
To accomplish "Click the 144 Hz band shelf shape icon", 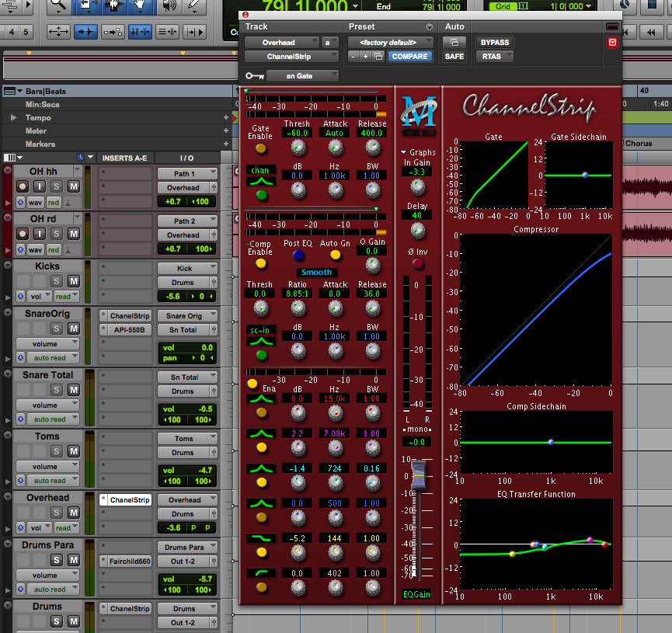I will (261, 538).
